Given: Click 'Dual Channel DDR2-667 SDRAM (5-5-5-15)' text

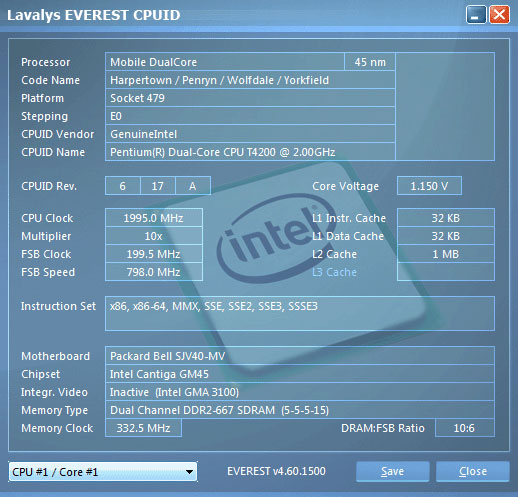Looking at the screenshot, I should 219,410.
